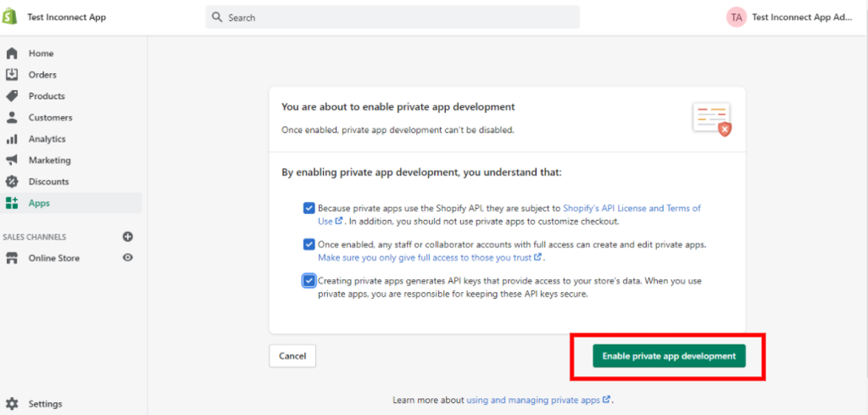Image resolution: width=868 pixels, height=415 pixels.
Task: Select Apps in the sidebar
Action: [71, 203]
